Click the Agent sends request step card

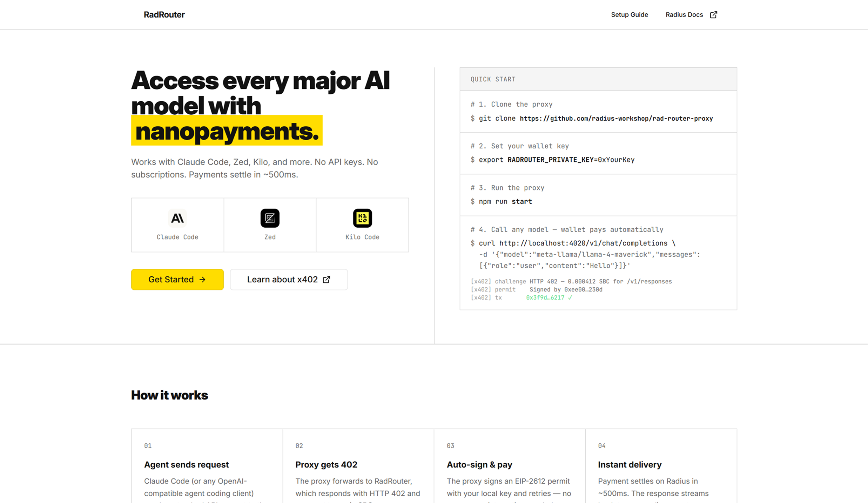pos(207,465)
